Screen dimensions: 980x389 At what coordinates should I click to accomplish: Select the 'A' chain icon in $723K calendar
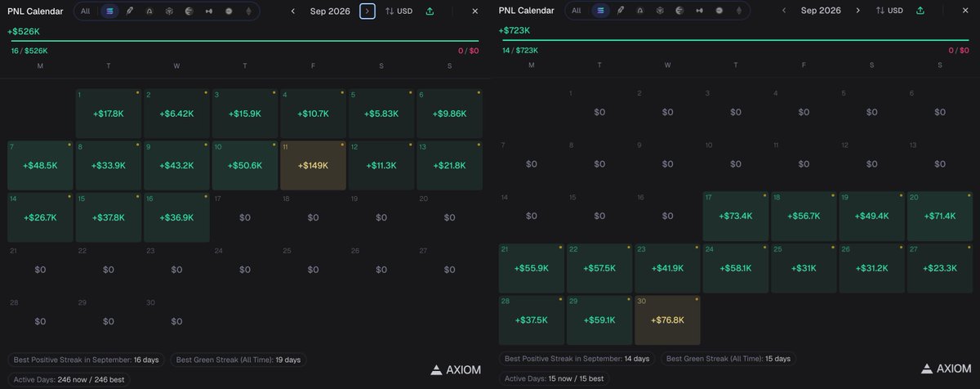point(639,11)
